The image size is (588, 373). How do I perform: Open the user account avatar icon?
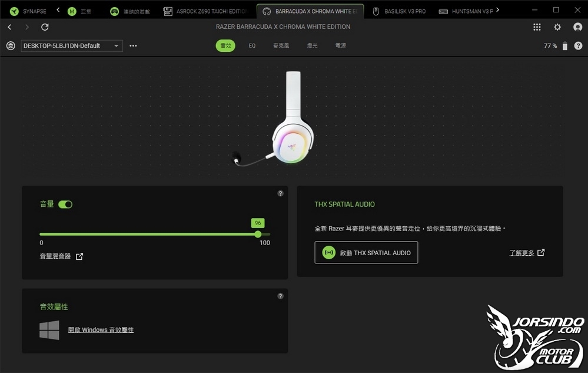click(x=578, y=27)
